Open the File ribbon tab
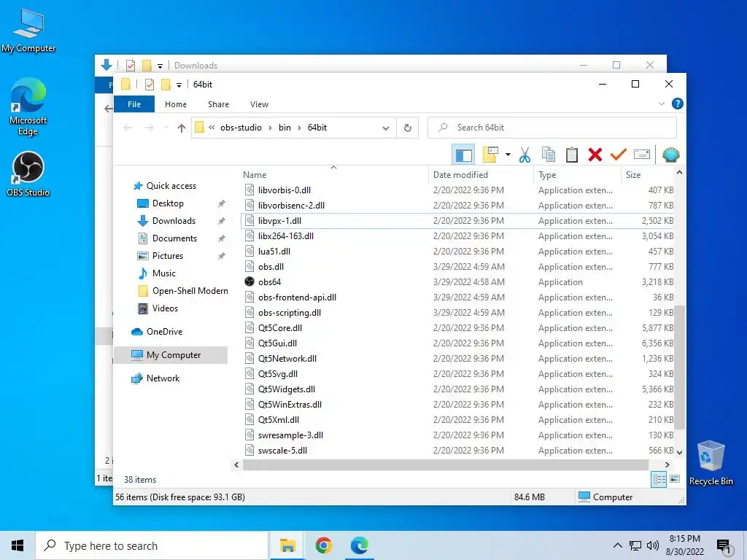This screenshot has height=560, width=747. point(134,104)
